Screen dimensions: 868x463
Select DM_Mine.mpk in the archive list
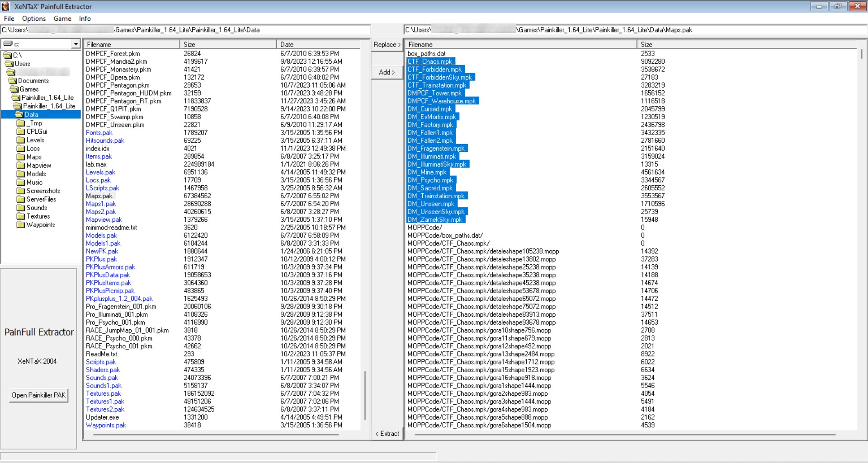click(427, 172)
